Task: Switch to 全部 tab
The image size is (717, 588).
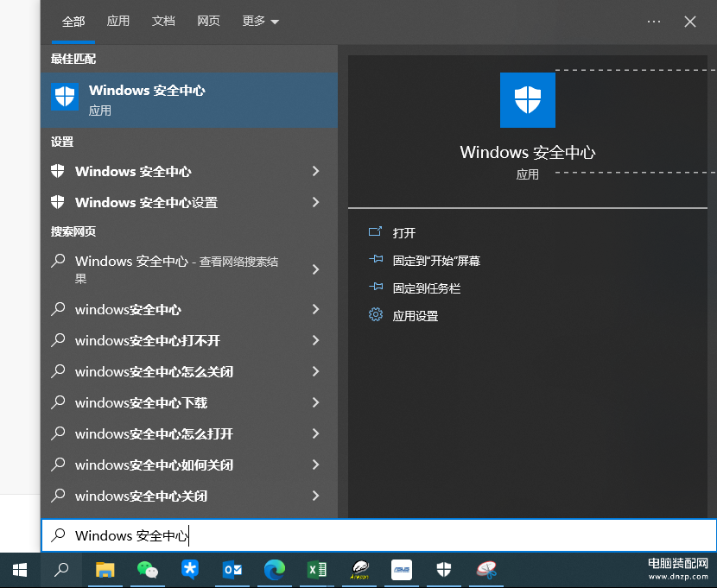Action: (x=73, y=22)
